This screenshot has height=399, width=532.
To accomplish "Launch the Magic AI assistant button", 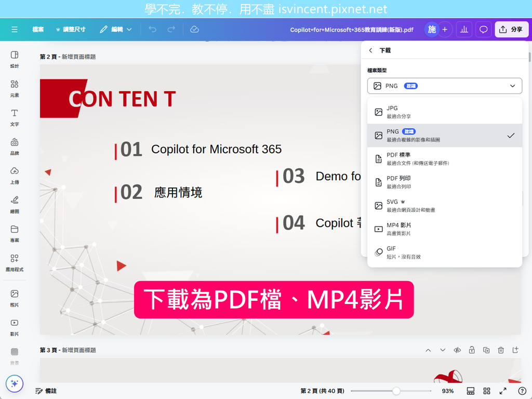I will tap(14, 384).
